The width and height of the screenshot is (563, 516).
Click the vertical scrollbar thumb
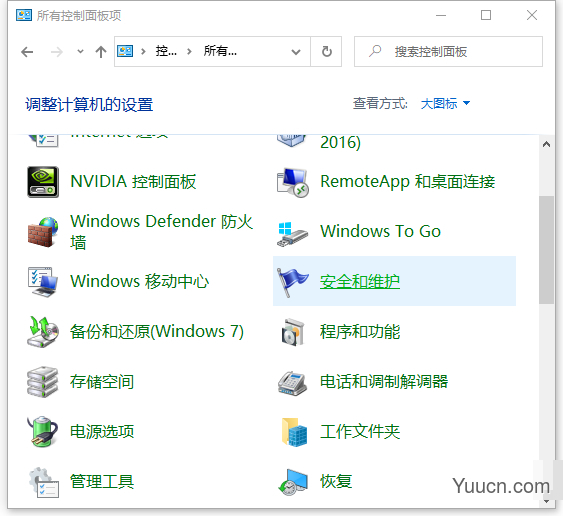tap(546, 250)
